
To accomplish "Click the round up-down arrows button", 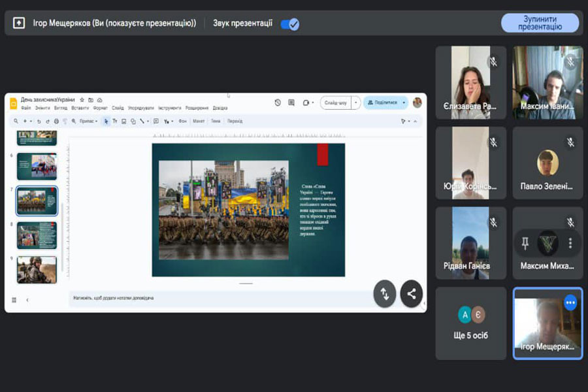I will (385, 294).
